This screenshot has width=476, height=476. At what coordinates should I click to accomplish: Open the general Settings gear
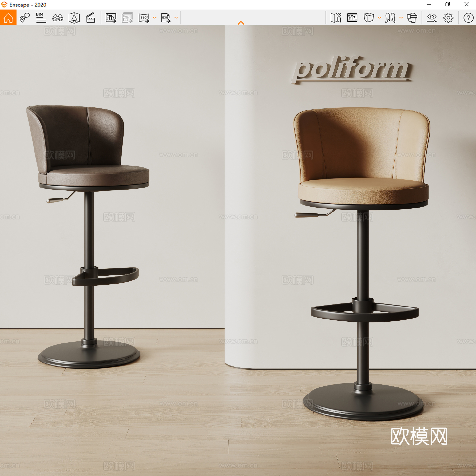(448, 18)
